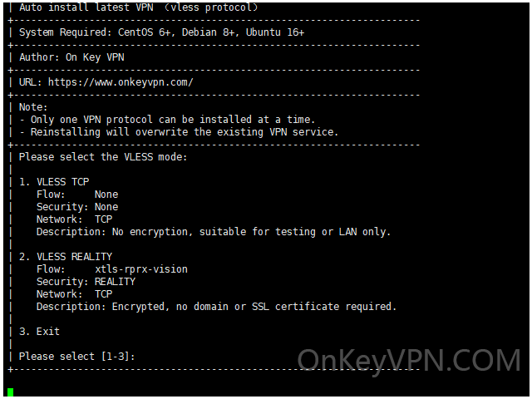Screen dimensions: 532x399
Task: Click 'Reinstalling will overwrite' note line
Action: click(x=179, y=132)
